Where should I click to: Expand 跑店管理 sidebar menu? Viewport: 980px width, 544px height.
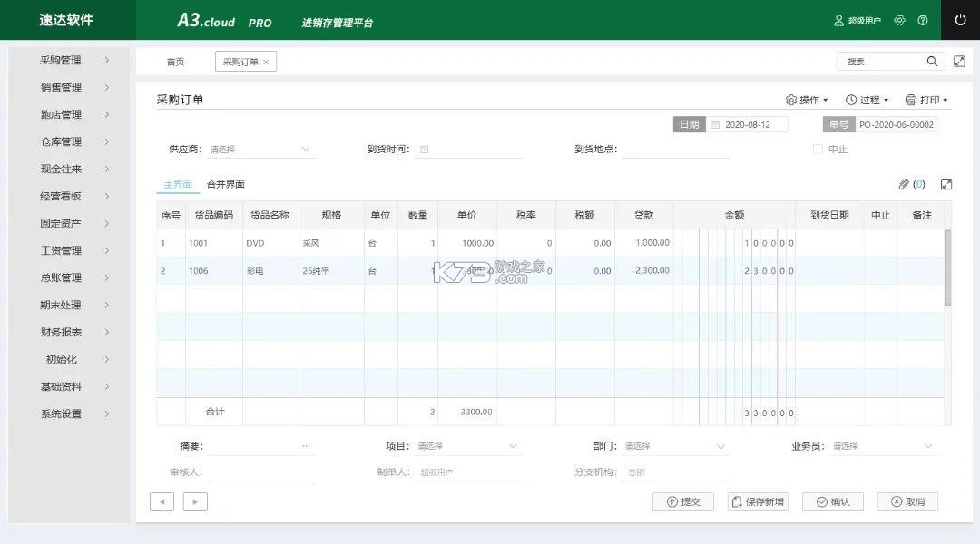click(69, 114)
